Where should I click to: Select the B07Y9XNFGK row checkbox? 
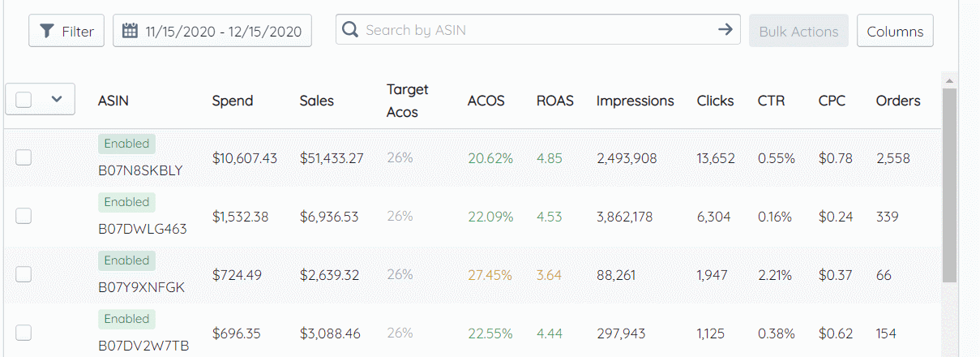24,274
